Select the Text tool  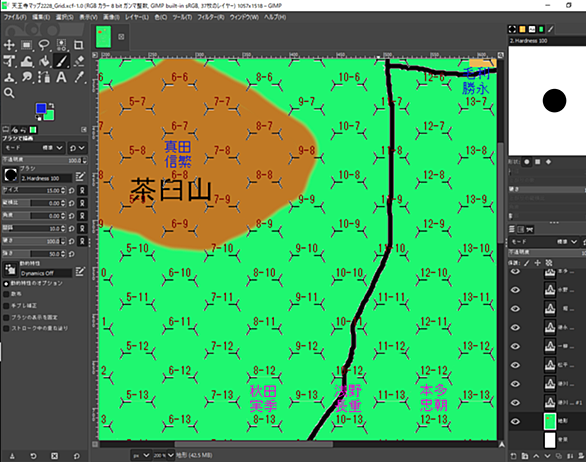(x=61, y=77)
